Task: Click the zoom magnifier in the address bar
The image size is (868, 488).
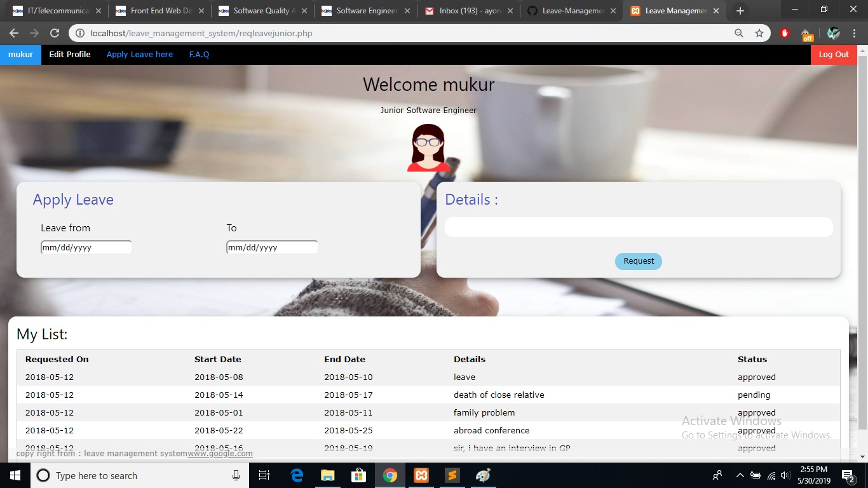Action: (739, 33)
